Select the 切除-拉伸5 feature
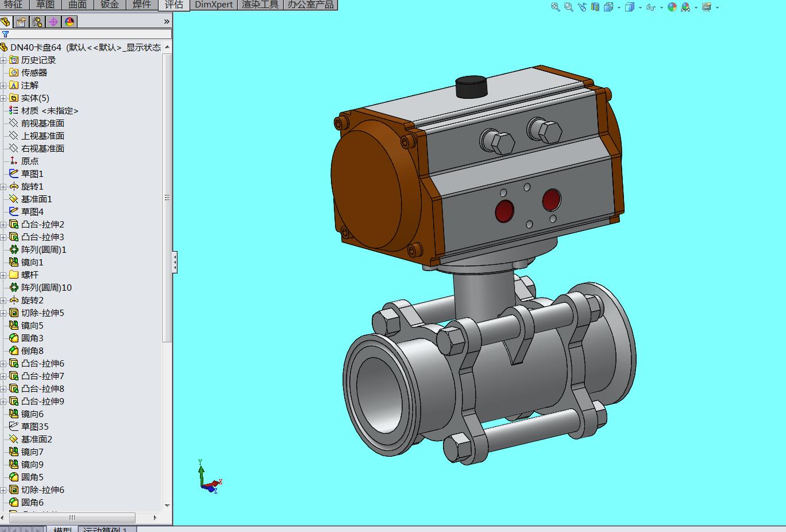Screen dimensions: 786x532 click(x=43, y=313)
